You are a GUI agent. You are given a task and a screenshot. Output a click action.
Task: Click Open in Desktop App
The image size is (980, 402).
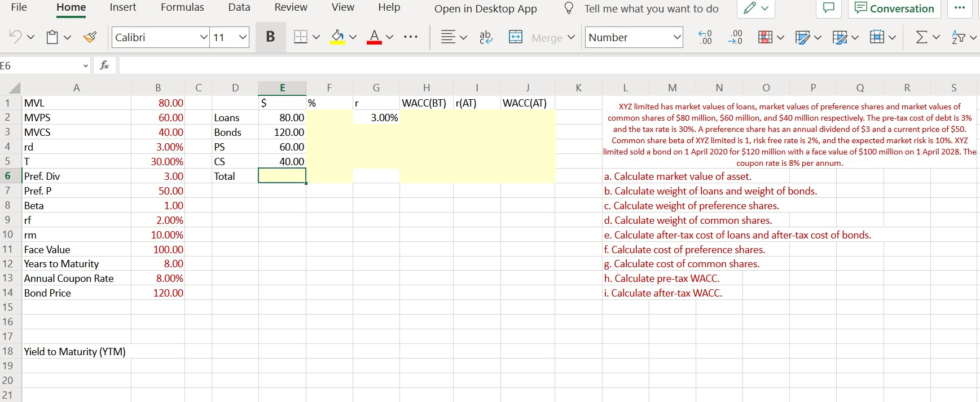point(485,8)
